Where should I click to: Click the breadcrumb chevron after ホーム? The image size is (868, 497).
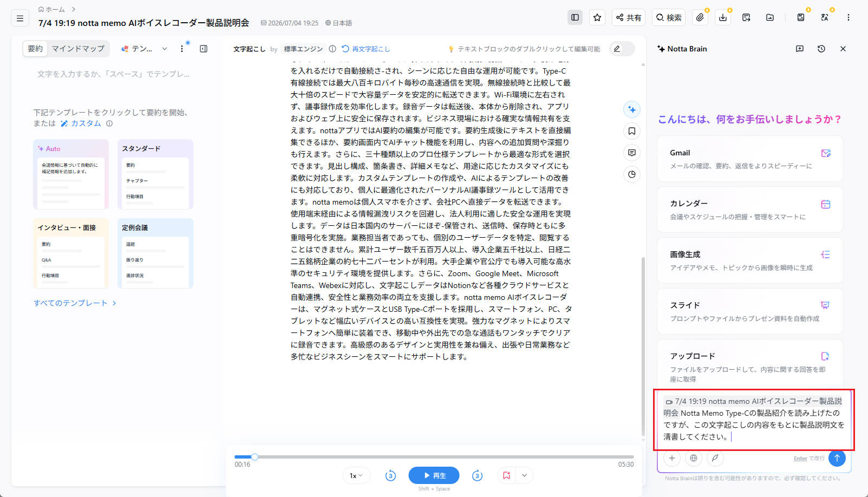(74, 9)
